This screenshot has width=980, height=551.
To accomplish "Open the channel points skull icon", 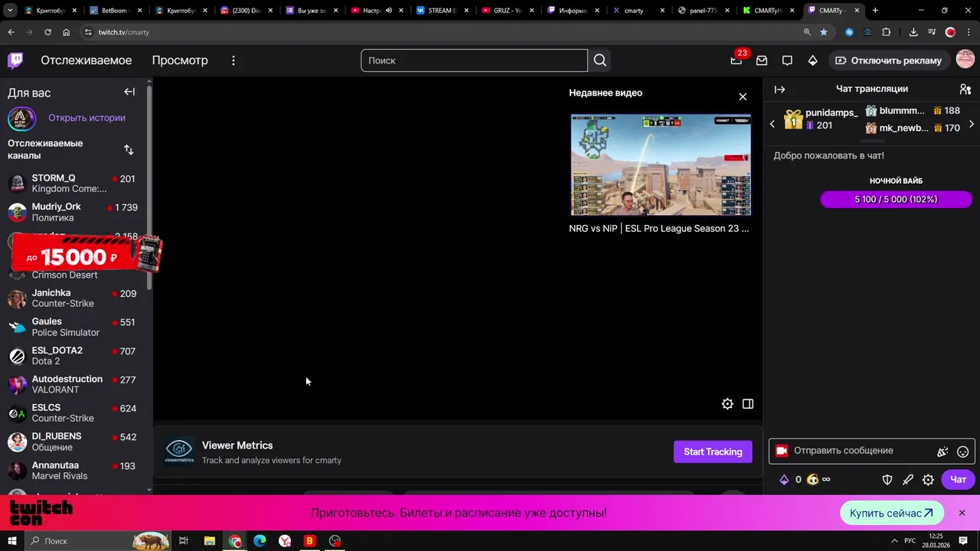I will point(812,480).
